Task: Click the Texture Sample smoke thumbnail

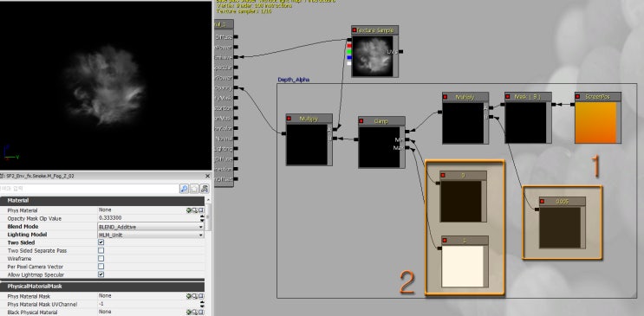Action: tap(373, 55)
